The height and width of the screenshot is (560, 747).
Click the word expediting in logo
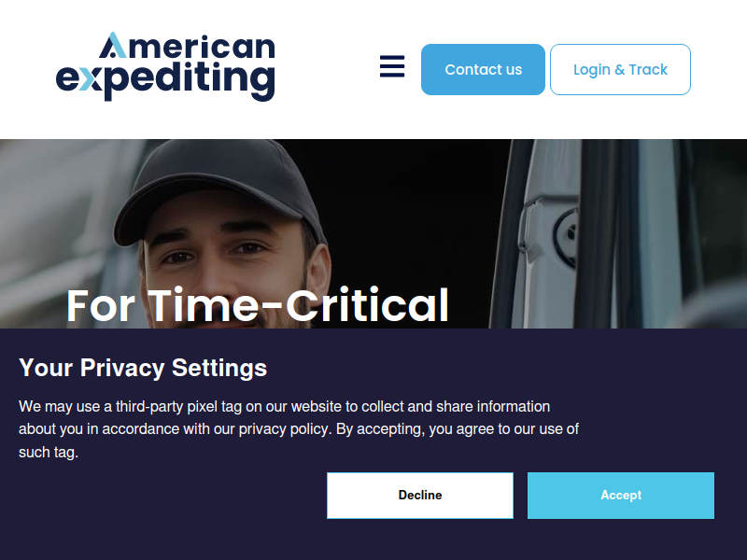(165, 80)
